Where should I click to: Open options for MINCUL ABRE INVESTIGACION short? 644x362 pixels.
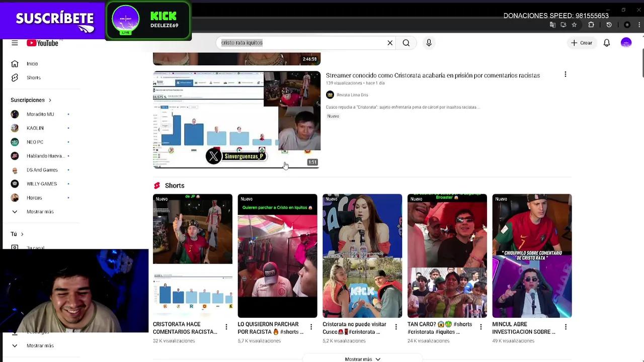click(x=566, y=327)
